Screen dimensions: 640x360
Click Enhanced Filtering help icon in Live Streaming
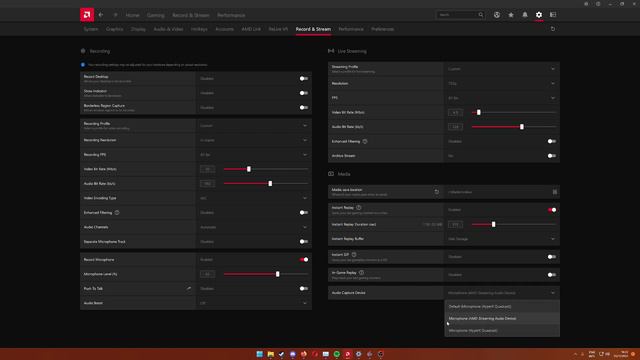tap(365, 141)
